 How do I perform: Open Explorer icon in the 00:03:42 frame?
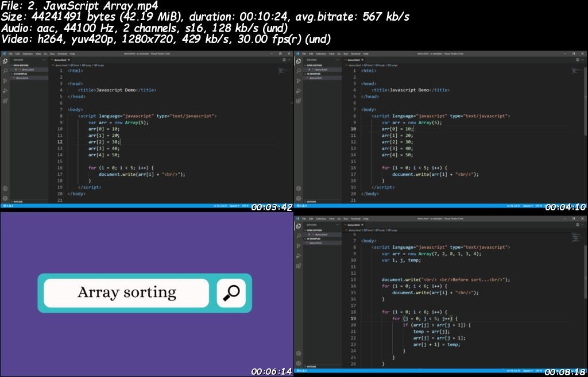click(5, 61)
